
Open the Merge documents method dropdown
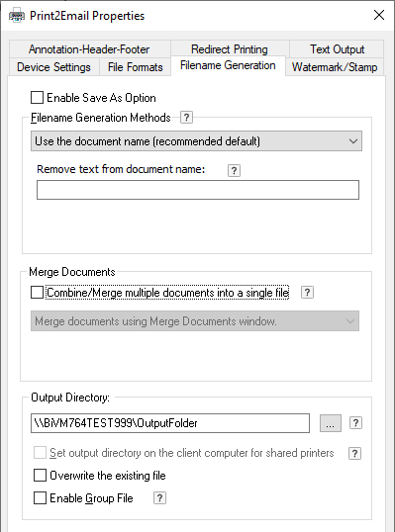pyautogui.click(x=195, y=321)
